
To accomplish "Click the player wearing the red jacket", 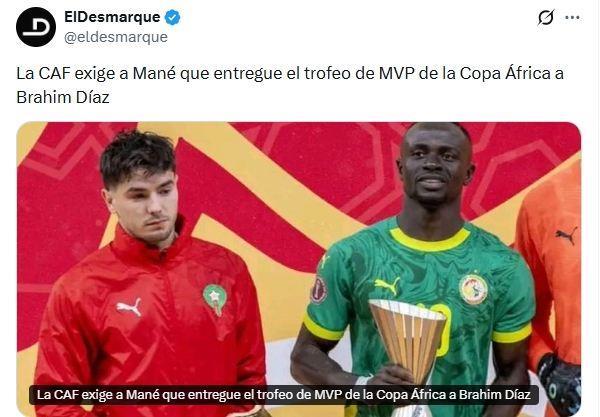I will click(151, 273).
